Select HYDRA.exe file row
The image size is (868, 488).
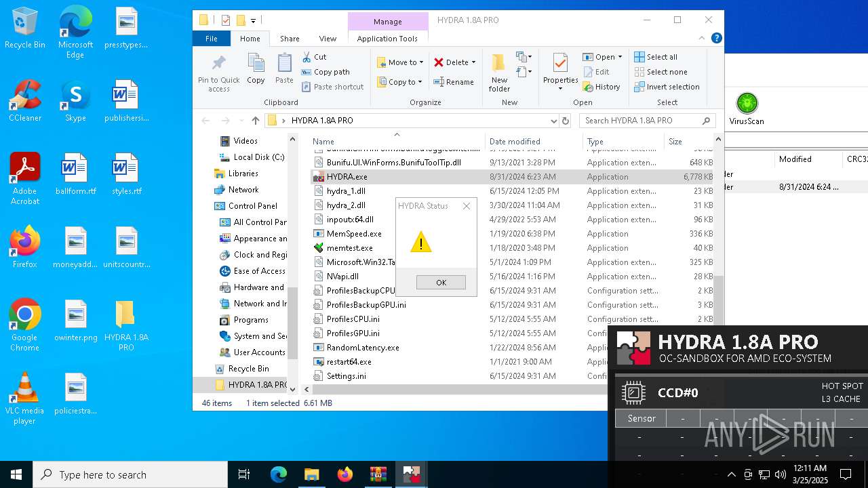(513, 177)
